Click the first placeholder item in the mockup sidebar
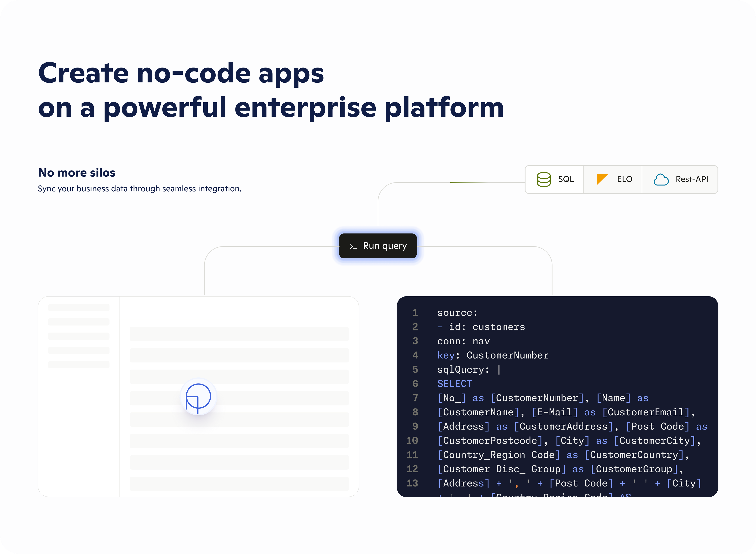 click(x=79, y=308)
